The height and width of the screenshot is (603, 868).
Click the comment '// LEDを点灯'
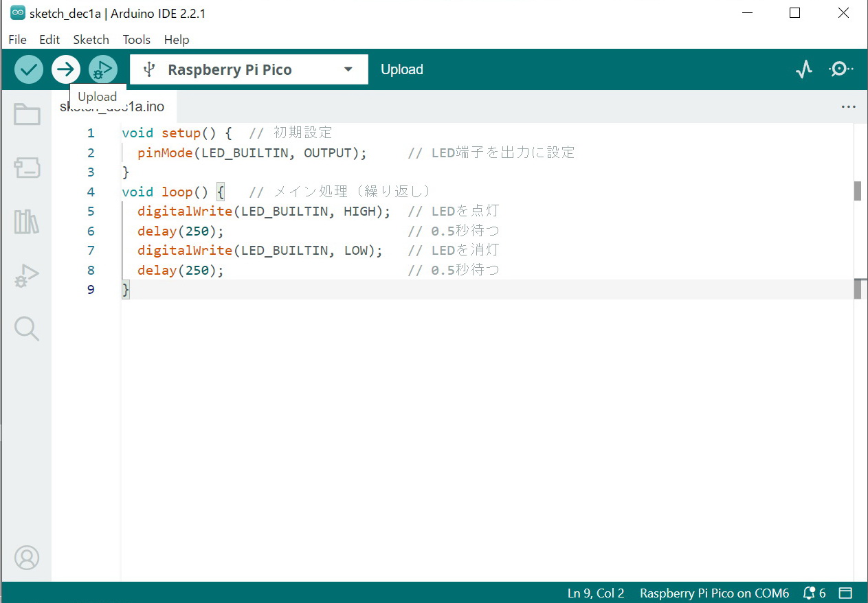tap(454, 211)
